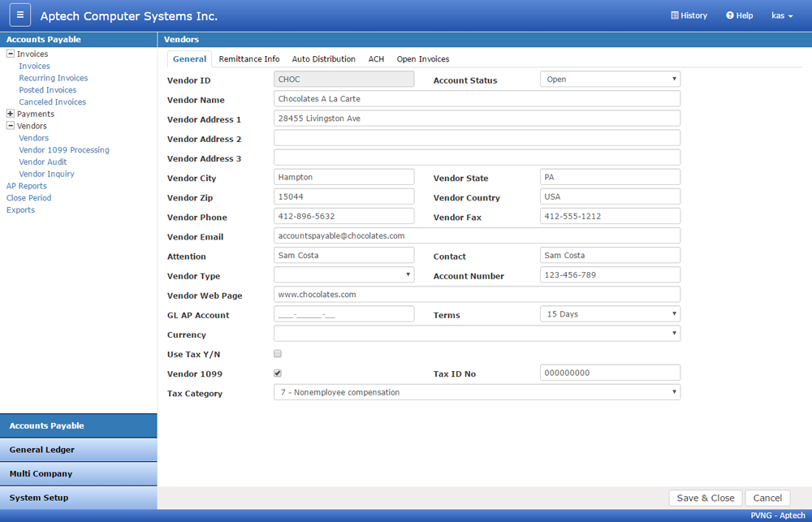Open the kas user menu
This screenshot has height=522, width=812.
coord(782,15)
